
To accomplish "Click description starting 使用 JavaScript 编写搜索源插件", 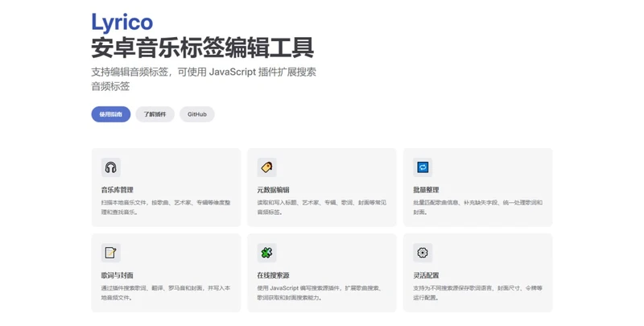I will (320, 293).
